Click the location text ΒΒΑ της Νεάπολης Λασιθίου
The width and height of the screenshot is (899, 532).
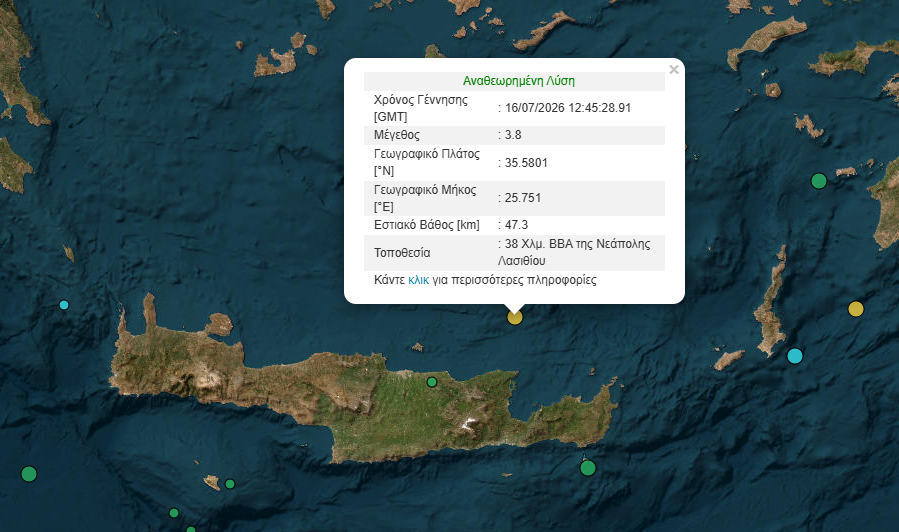point(574,252)
